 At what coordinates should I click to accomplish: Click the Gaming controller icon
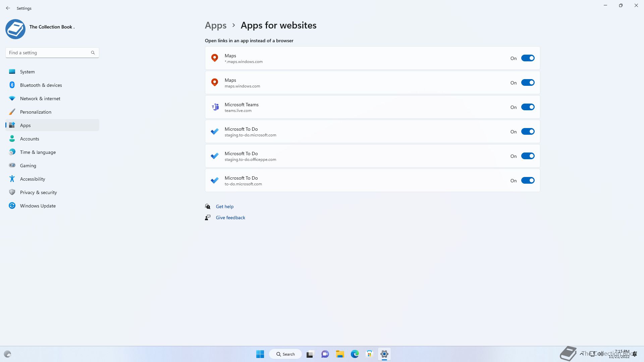coord(12,165)
